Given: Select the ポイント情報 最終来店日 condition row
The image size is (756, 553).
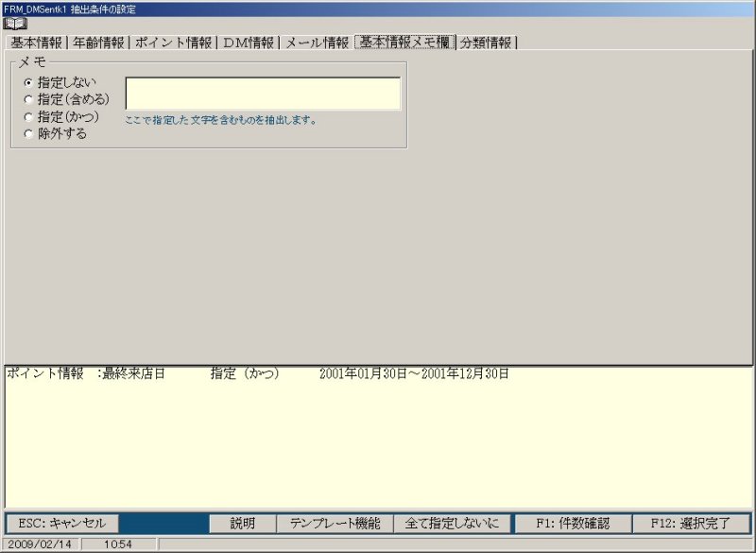Looking at the screenshot, I should click(257, 374).
